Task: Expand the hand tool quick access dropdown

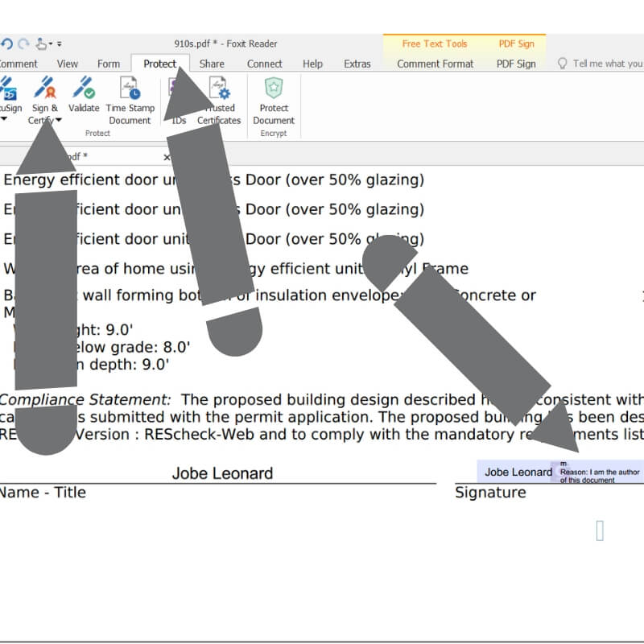Action: point(51,44)
